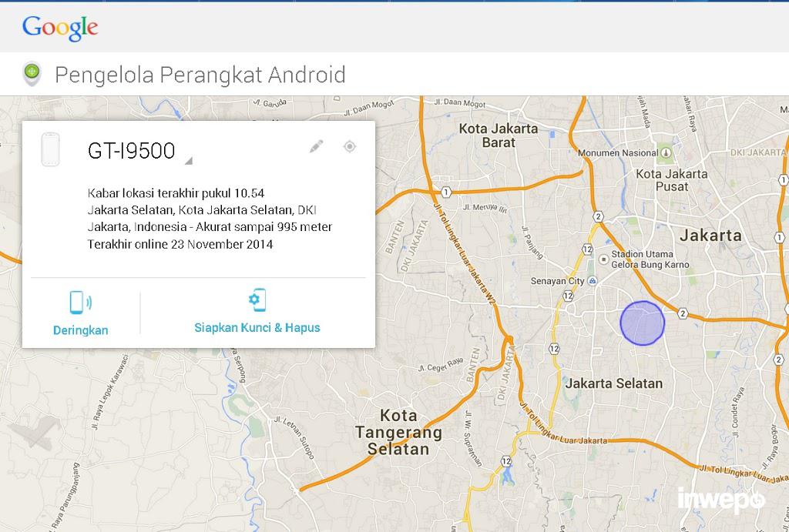Expand the GT-I9500 device dropdown arrow

coord(189,160)
